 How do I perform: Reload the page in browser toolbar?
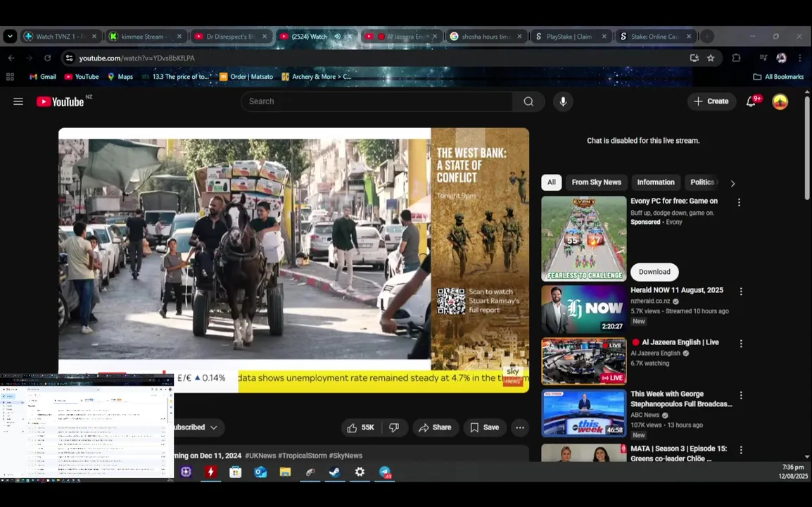[x=48, y=58]
